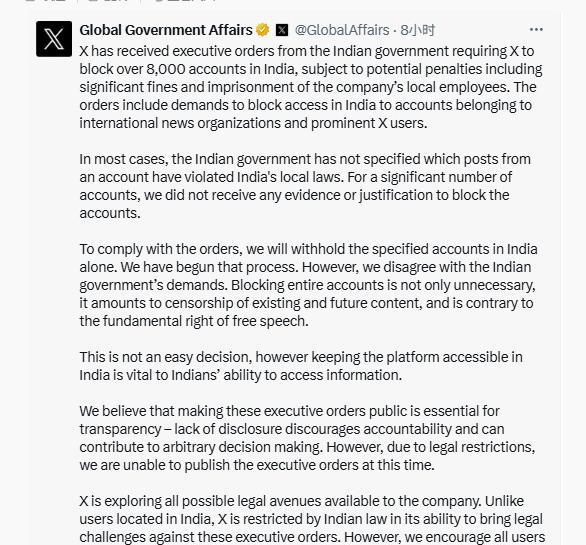Click the line "India is vital to Indians' ability"
This screenshot has height=545, width=586.
[240, 375]
